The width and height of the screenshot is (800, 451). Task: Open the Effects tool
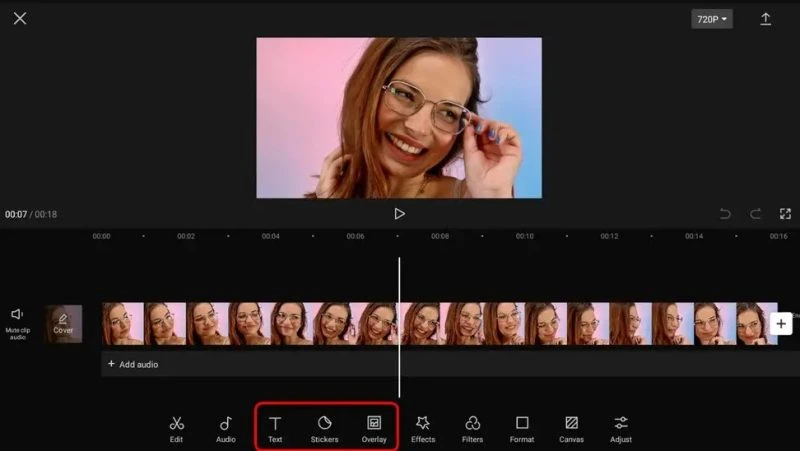(423, 429)
